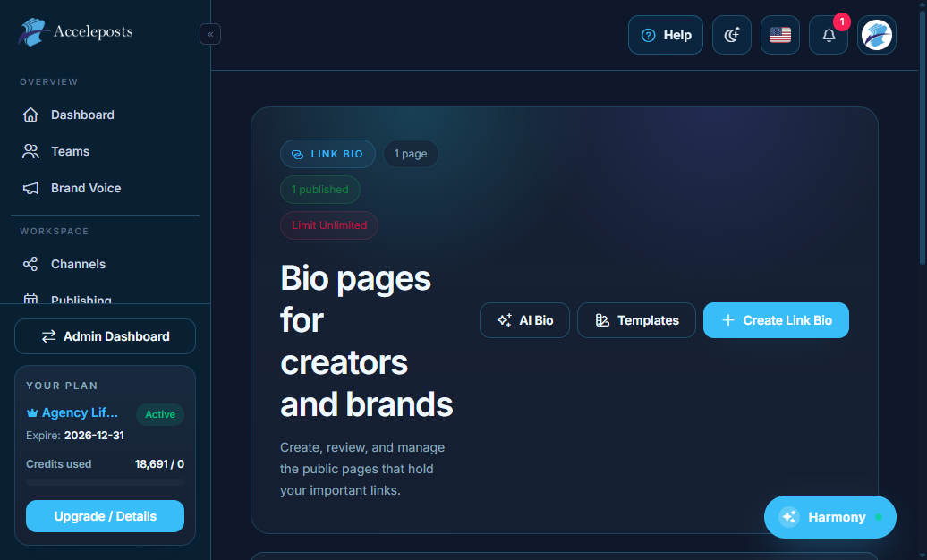The image size is (927, 560).
Task: Click the Upgrade / Details button
Action: (x=106, y=516)
